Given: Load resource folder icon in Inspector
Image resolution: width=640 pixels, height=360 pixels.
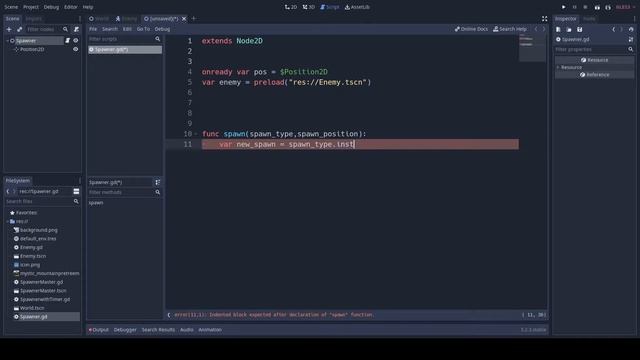Looking at the screenshot, I should point(569,29).
